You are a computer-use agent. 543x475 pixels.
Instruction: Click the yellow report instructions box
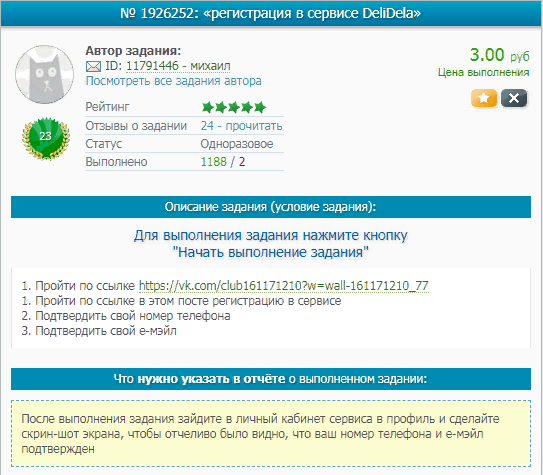(271, 433)
